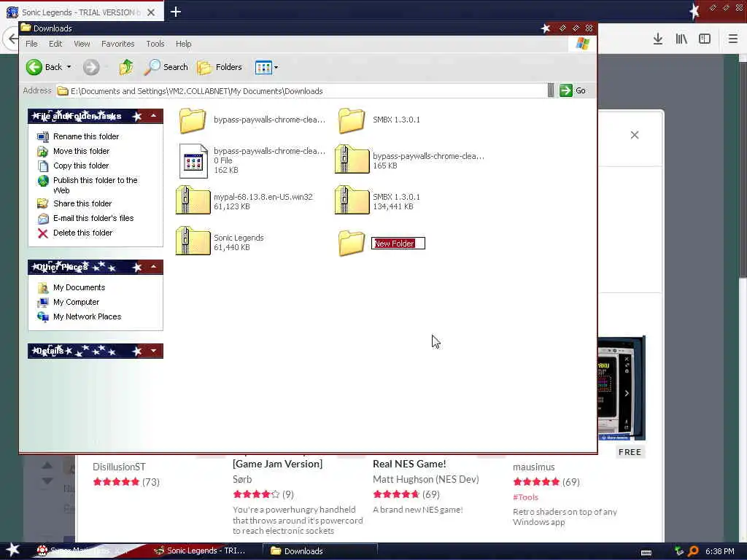Toggle the Folders pane
The width and height of the screenshot is (747, 560).
click(x=220, y=67)
